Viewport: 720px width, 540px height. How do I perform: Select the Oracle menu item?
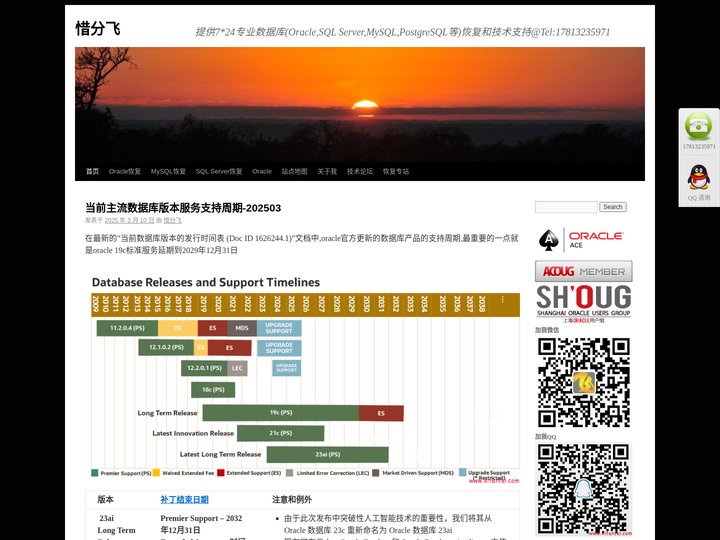click(x=262, y=171)
